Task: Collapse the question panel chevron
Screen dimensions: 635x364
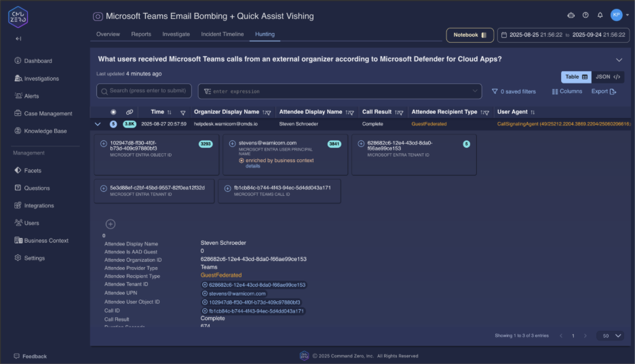Action: (x=619, y=60)
